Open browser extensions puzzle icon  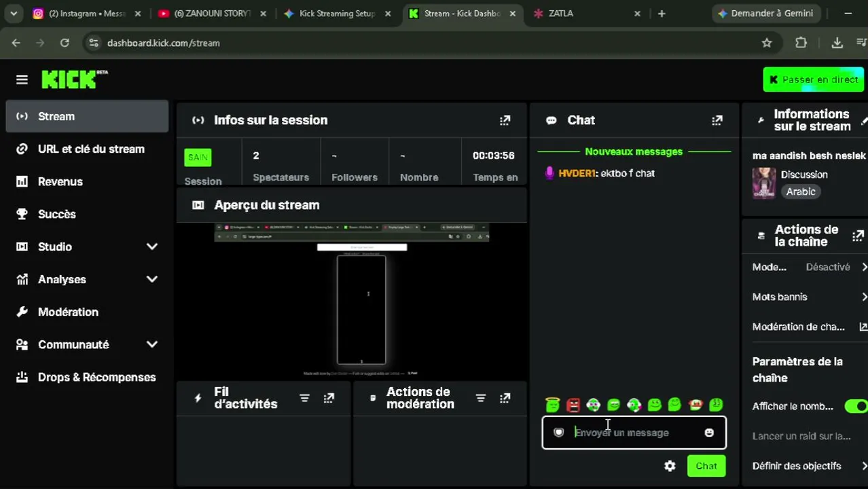click(x=801, y=43)
